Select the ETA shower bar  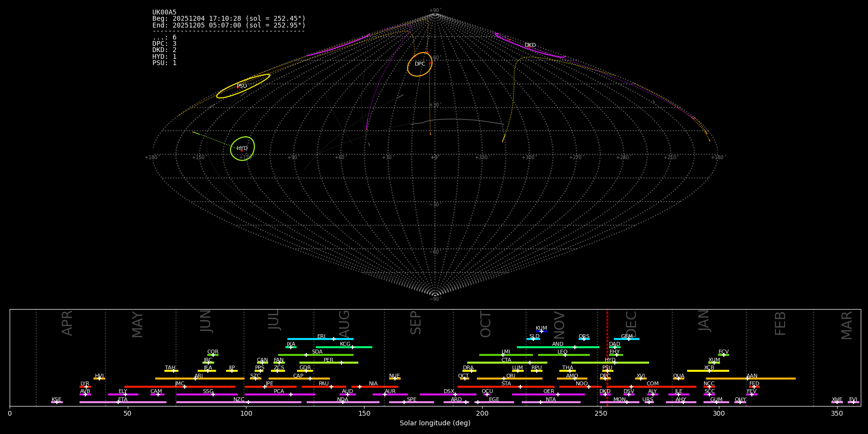coord(122,402)
